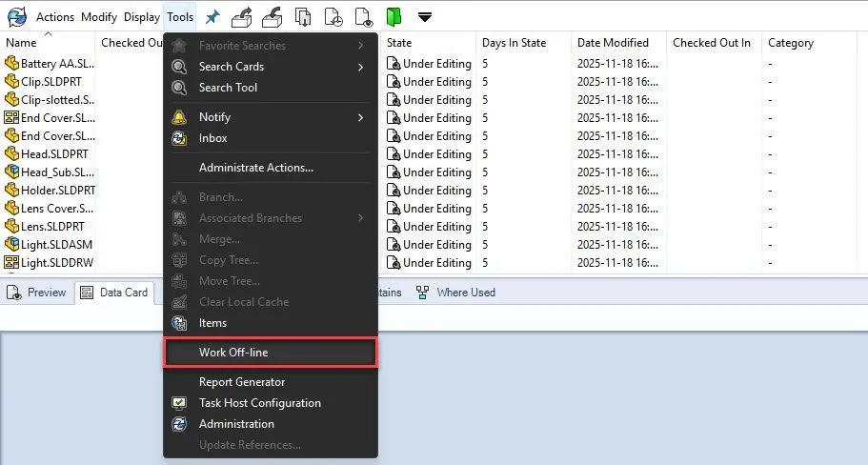Click the Light.SLDASM assembly file icon
Image resolution: width=868 pixels, height=465 pixels.
point(11,245)
